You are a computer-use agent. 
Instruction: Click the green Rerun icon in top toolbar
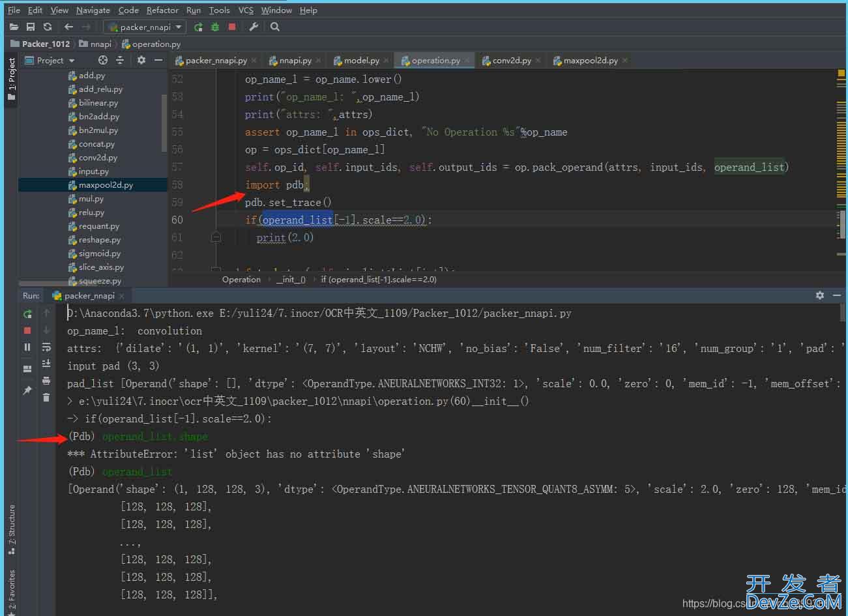coord(199,27)
